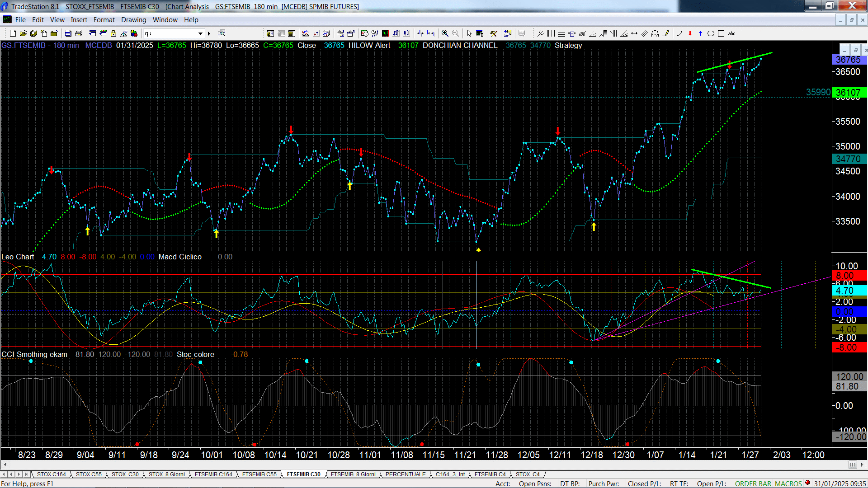Viewport: 868px width, 488px height.
Task: Click right arrow of horizontal chart scrollbar
Action: pos(862,465)
